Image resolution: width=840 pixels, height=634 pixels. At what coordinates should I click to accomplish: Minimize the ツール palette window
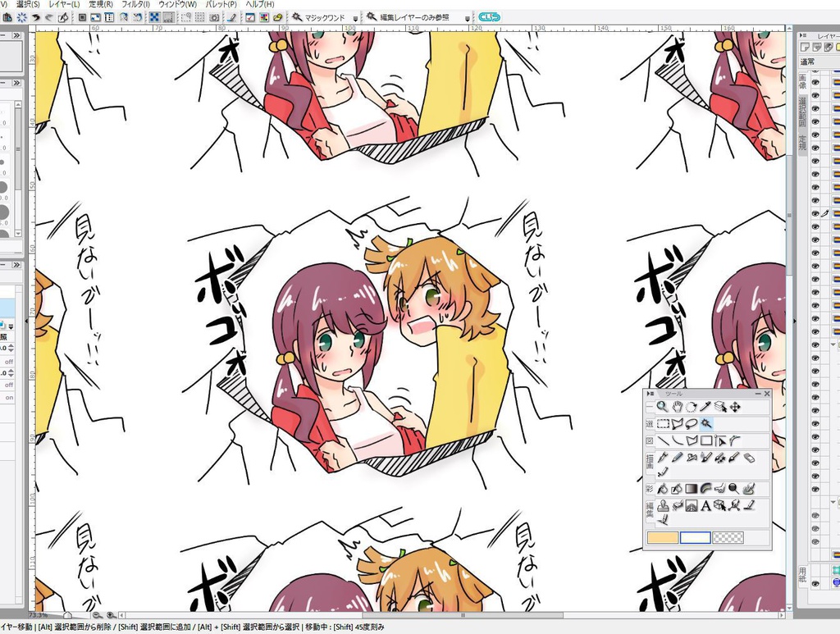tap(758, 394)
